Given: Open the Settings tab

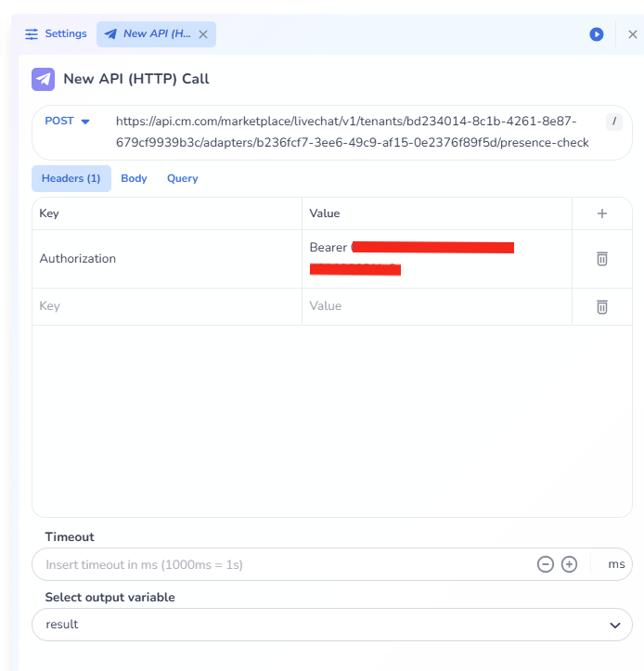Looking at the screenshot, I should tap(56, 33).
